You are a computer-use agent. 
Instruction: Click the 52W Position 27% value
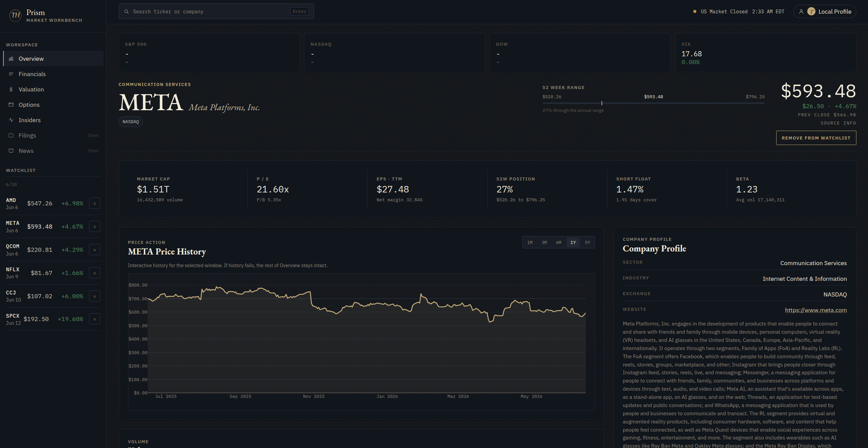click(x=505, y=189)
